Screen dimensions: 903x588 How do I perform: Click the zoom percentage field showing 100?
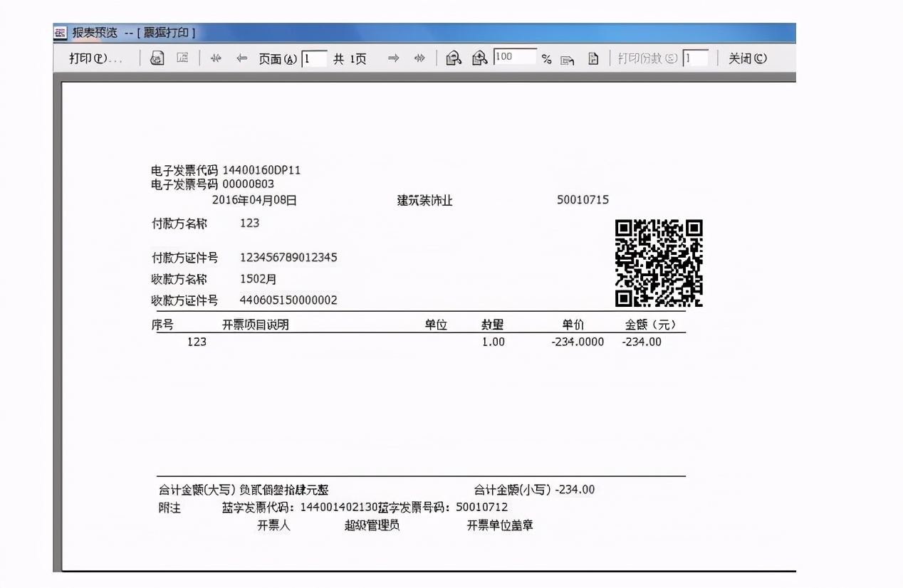pyautogui.click(x=516, y=58)
